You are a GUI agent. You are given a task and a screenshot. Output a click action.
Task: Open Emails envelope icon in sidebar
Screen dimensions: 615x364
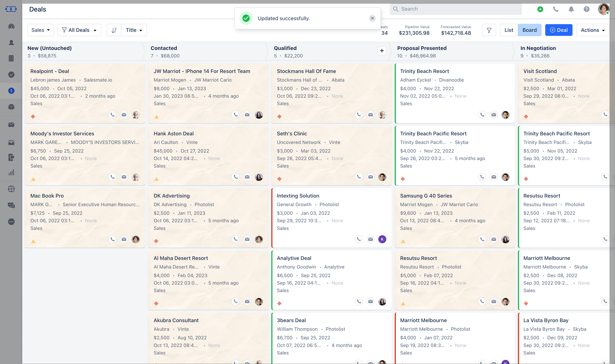click(x=11, y=125)
